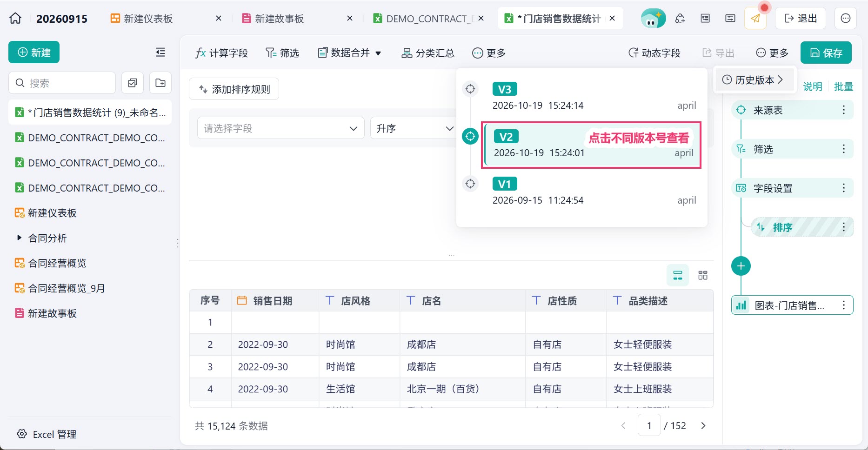Screen dimensions: 868x450
Task: Click the new folder icon beside search
Action: [160, 83]
